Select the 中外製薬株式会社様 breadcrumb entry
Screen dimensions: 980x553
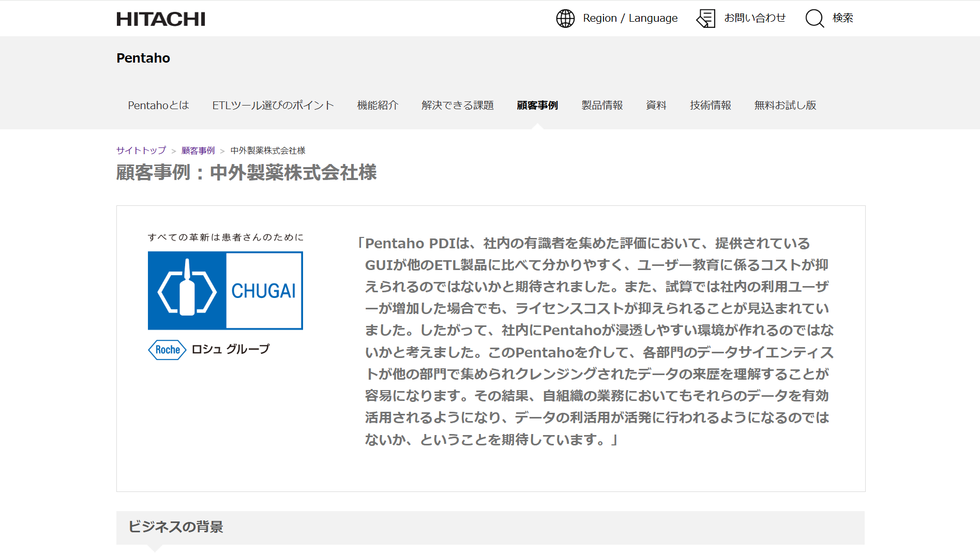(267, 151)
